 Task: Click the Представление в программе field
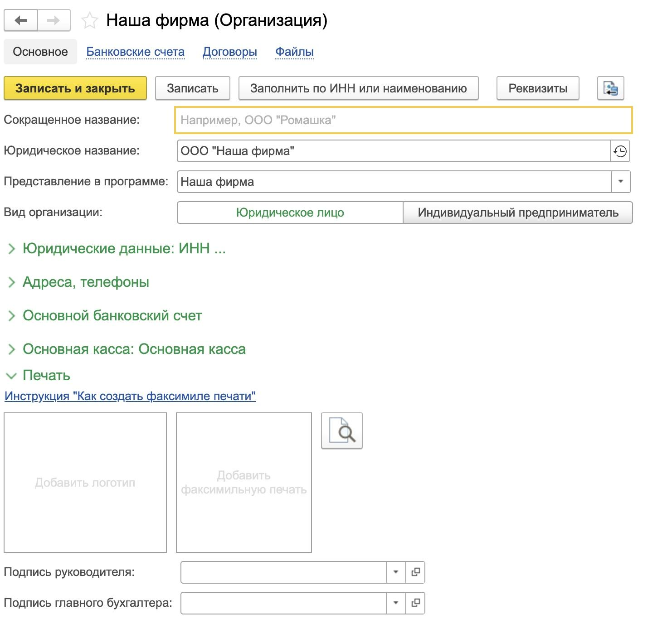(394, 182)
